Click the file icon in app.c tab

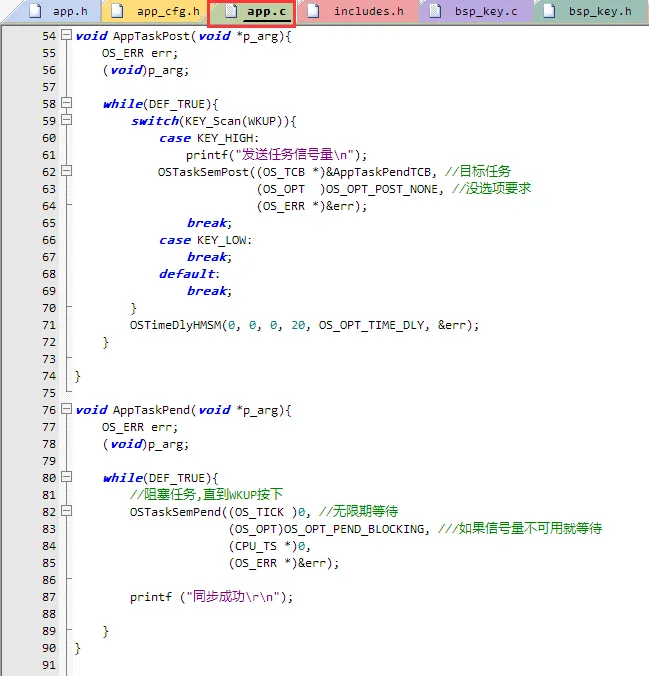coord(229,12)
